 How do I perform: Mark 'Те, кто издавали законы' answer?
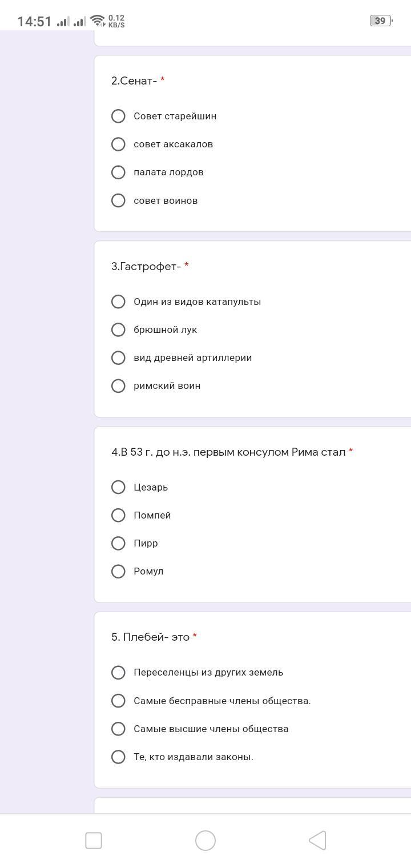pyautogui.click(x=118, y=757)
